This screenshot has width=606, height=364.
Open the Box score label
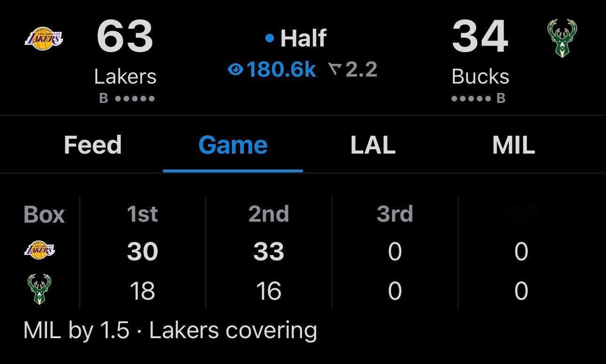point(44,215)
